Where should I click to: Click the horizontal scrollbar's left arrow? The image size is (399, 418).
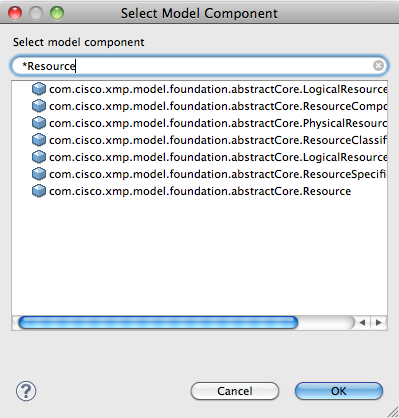pos(362,322)
